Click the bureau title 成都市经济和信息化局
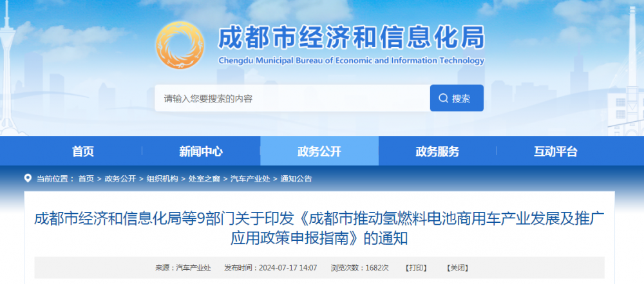The height and width of the screenshot is (284, 644). tap(351, 39)
